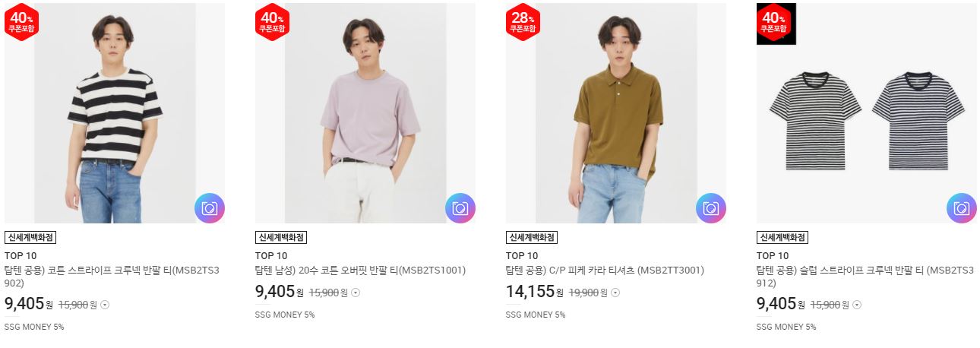Click 40% coupon badge on slub stripe tees
The height and width of the screenshot is (348, 980).
[773, 22]
